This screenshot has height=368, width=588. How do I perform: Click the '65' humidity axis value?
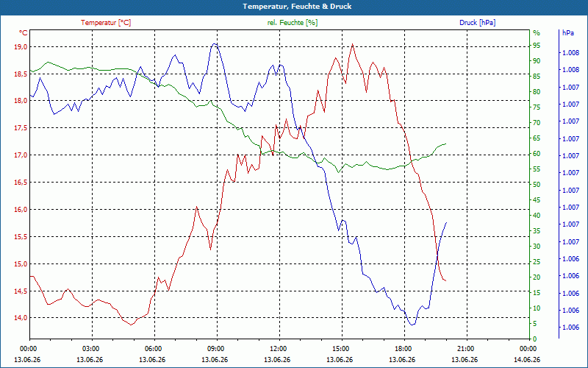[x=537, y=138]
